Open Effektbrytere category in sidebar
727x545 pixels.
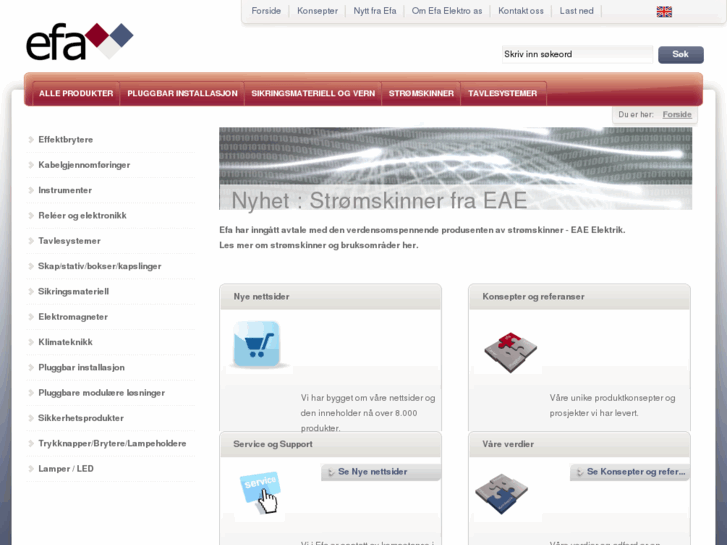[65, 140]
